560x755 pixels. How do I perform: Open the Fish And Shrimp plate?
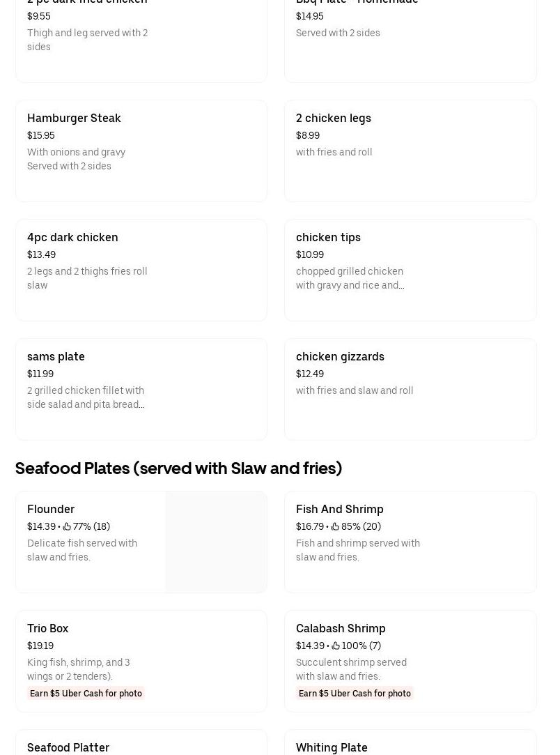coord(410,542)
